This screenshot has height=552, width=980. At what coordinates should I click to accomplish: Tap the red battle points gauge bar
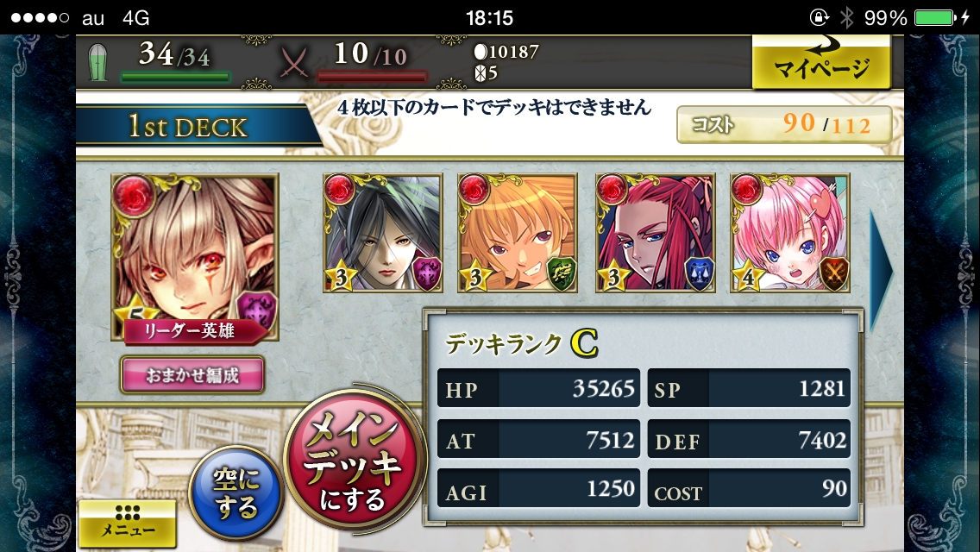[372, 77]
